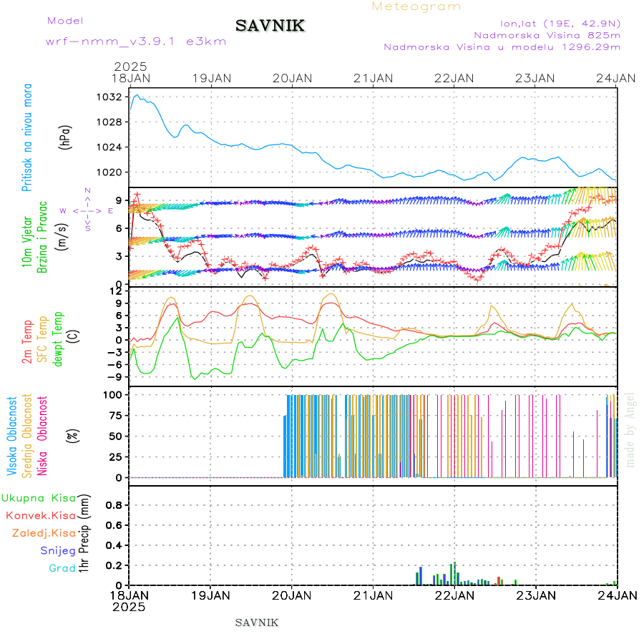Screen dimensions: 644x644
Task: Select the 21JAN marker on top axis
Action: click(x=373, y=77)
